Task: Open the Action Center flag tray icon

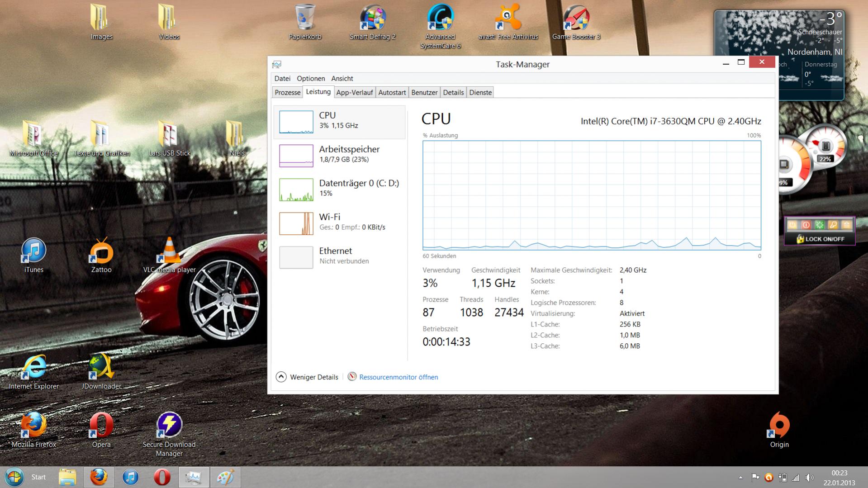Action: click(x=755, y=477)
